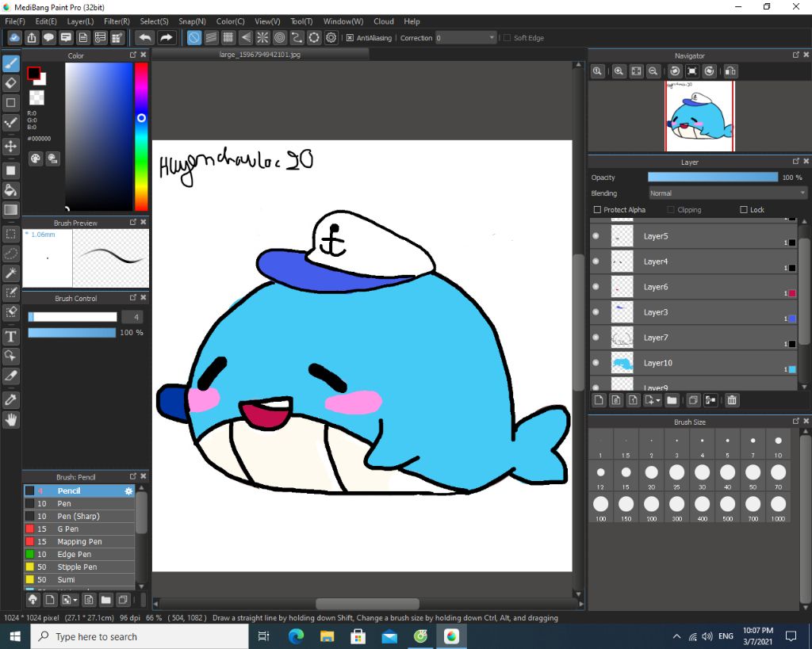Hide Layer3 using its visibility dot
The height and width of the screenshot is (649, 812).
tap(596, 312)
